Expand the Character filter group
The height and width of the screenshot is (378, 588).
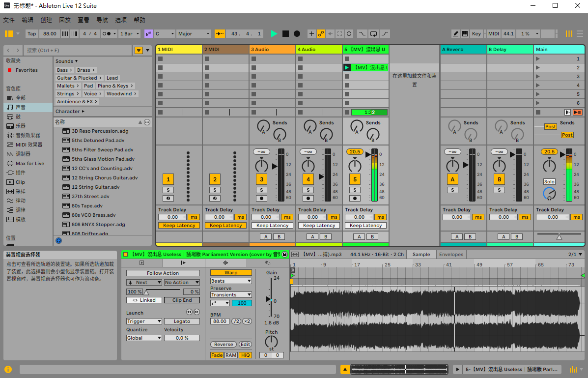click(x=70, y=112)
